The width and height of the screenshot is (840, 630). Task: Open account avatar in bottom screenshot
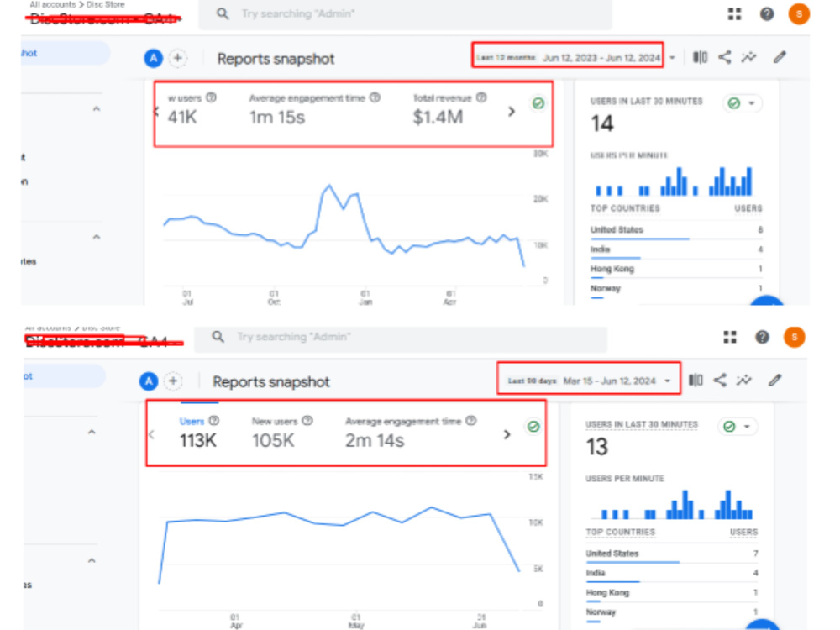pos(794,337)
